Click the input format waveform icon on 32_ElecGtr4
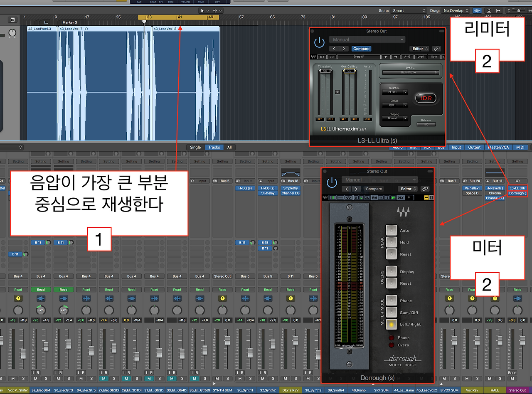The height and width of the screenshot is (394, 532). click(41, 298)
